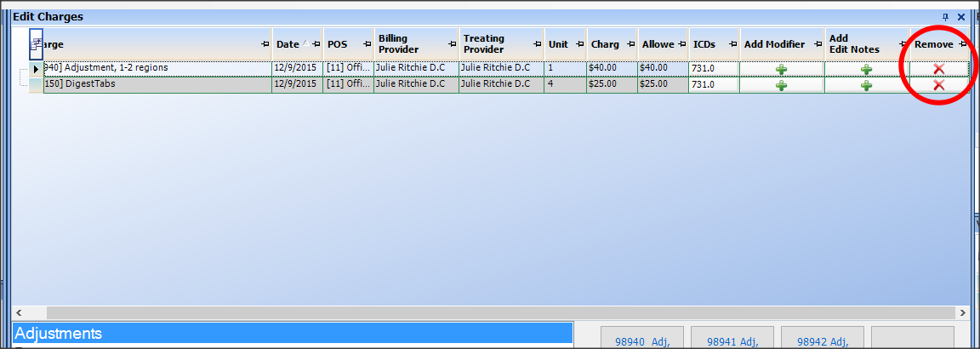Remove the Adjustment, 1-2 regions charge

(938, 69)
